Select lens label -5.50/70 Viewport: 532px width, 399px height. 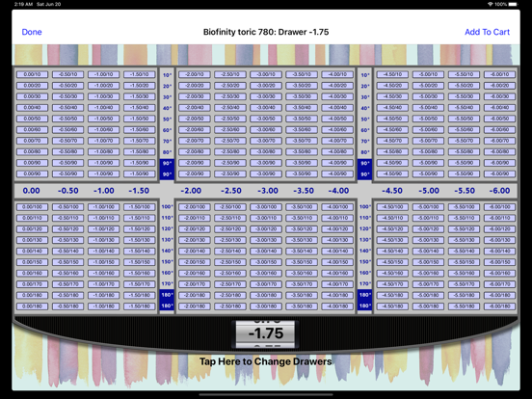pos(464,141)
